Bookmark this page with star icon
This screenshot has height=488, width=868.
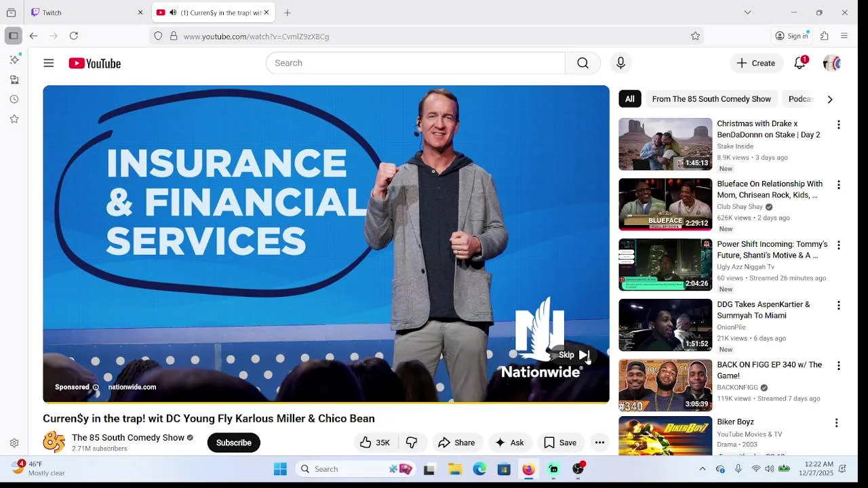[695, 36]
